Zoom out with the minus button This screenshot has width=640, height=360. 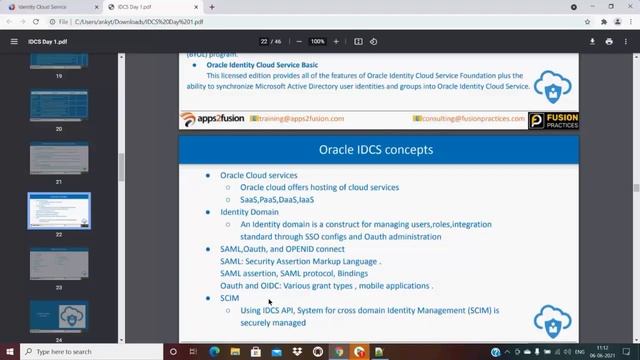click(x=299, y=42)
